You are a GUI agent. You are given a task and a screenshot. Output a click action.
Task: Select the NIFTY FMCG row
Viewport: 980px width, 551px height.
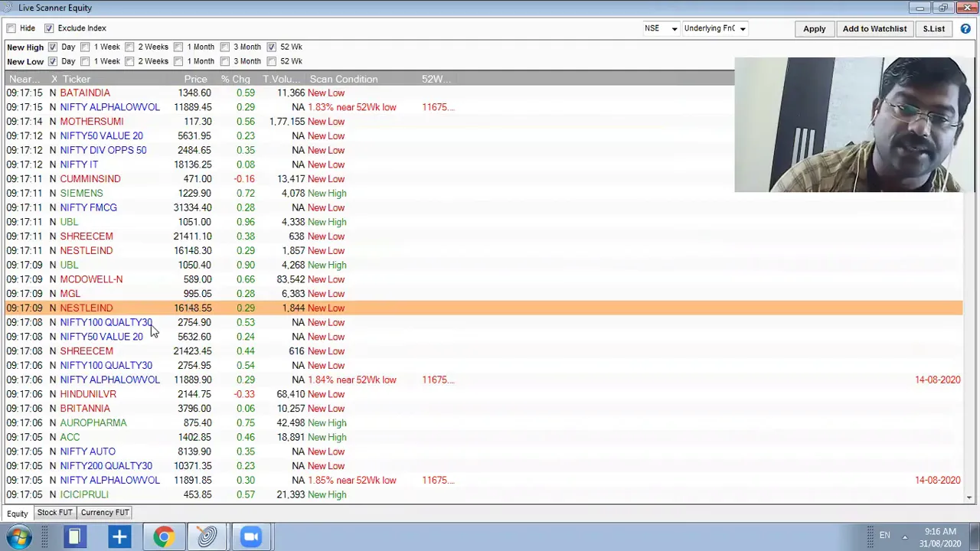(483, 207)
